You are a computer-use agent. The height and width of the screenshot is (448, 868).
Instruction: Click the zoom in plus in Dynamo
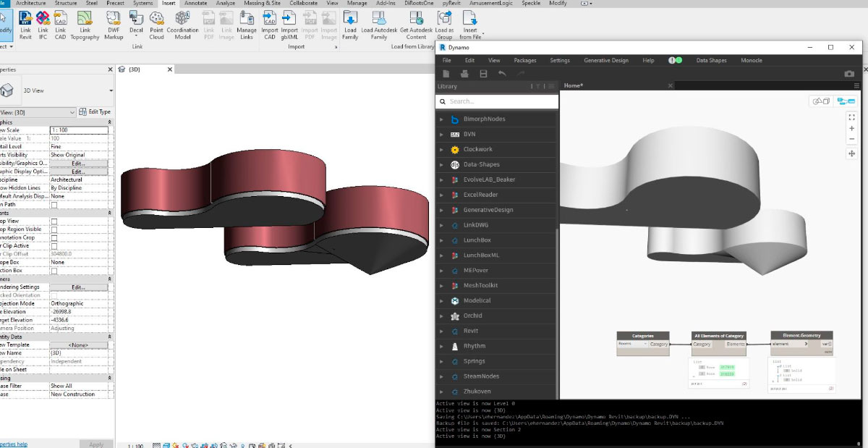[852, 128]
